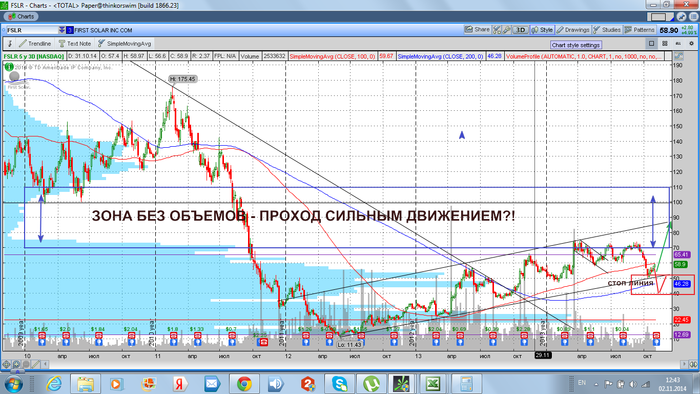Expand the symbol selector dropdown arrow

(62, 30)
